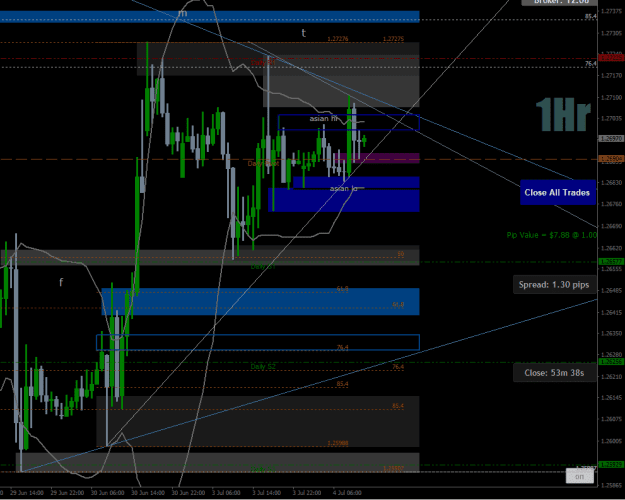Click the 3 Jul 14:00 time axis label
Screen dimensions: 625x500
tap(267, 493)
